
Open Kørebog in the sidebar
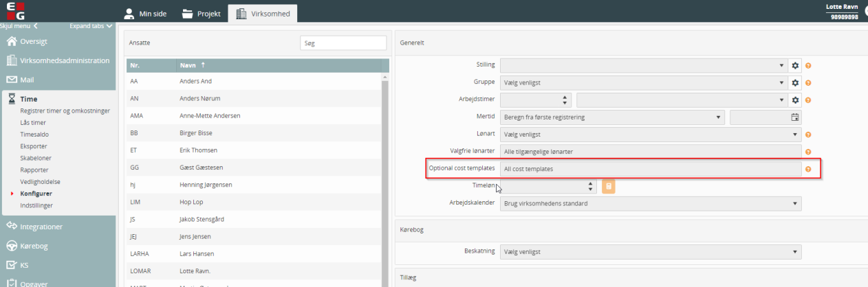coord(33,246)
